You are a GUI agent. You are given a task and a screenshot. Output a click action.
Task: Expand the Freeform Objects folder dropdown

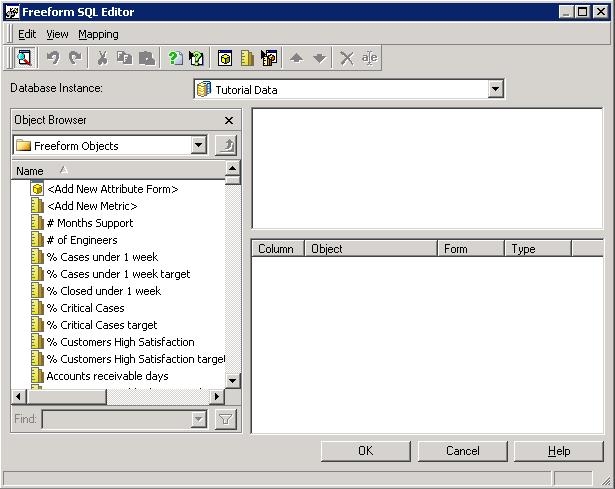[x=198, y=146]
